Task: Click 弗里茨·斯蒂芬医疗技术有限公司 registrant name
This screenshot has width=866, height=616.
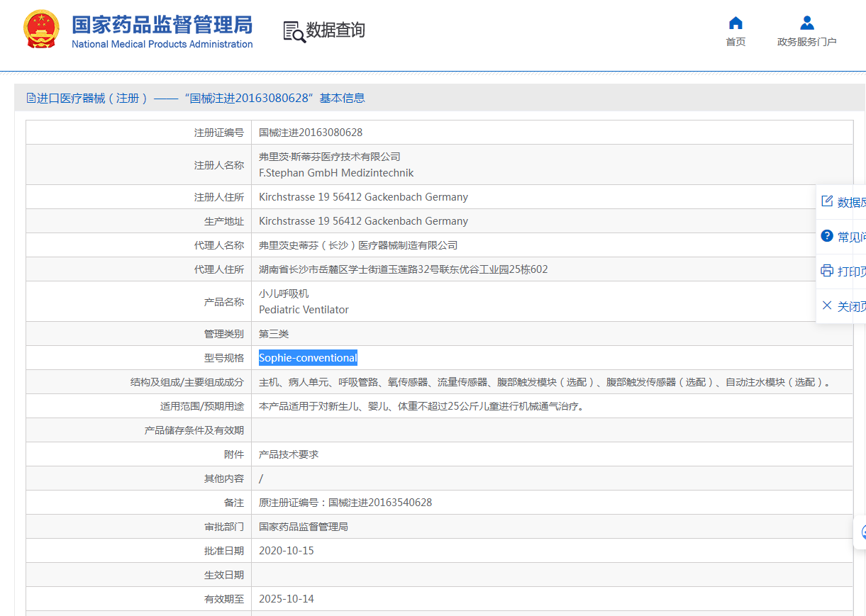Action: (x=330, y=157)
